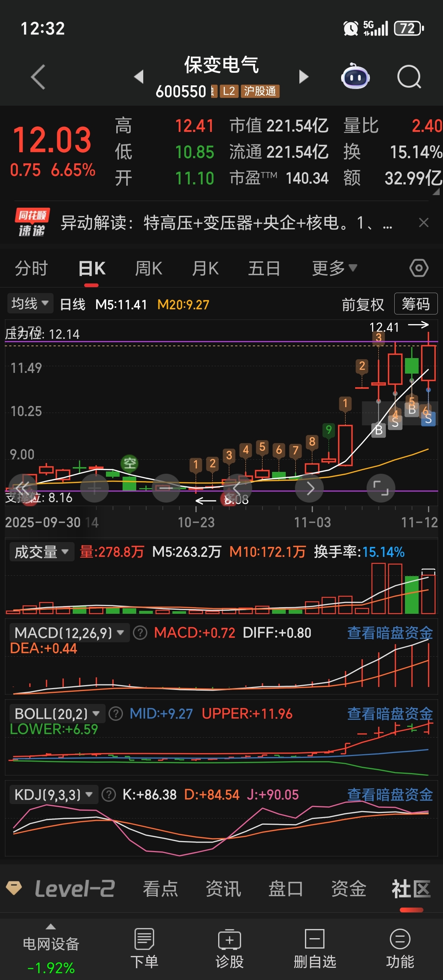
Task: Open the 同花顺速递 logo
Action: [32, 222]
